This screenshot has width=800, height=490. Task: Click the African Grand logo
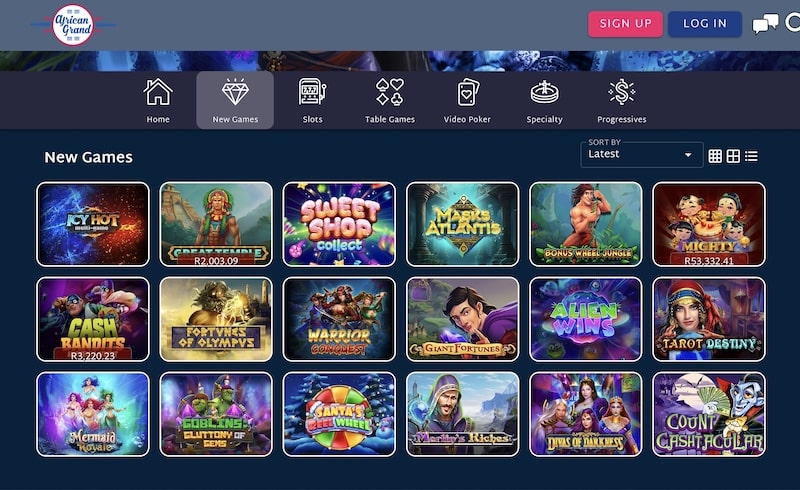(x=73, y=24)
